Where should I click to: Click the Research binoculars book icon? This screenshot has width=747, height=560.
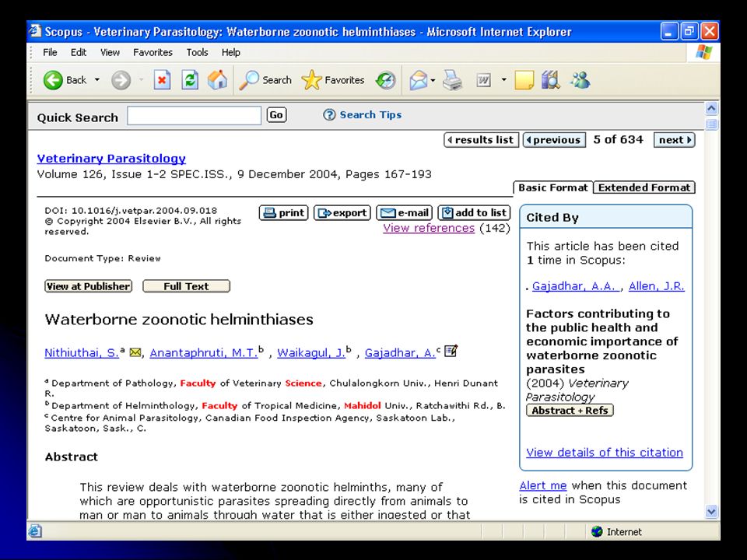point(551,80)
